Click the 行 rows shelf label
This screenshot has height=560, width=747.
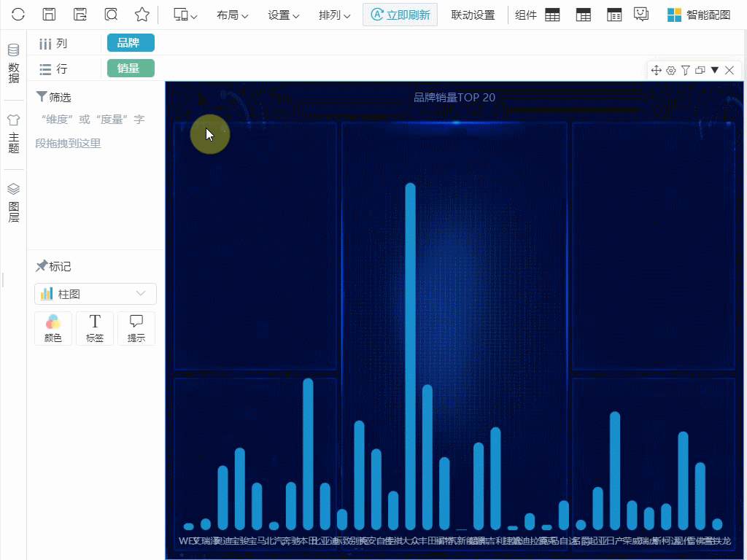[x=53, y=69]
